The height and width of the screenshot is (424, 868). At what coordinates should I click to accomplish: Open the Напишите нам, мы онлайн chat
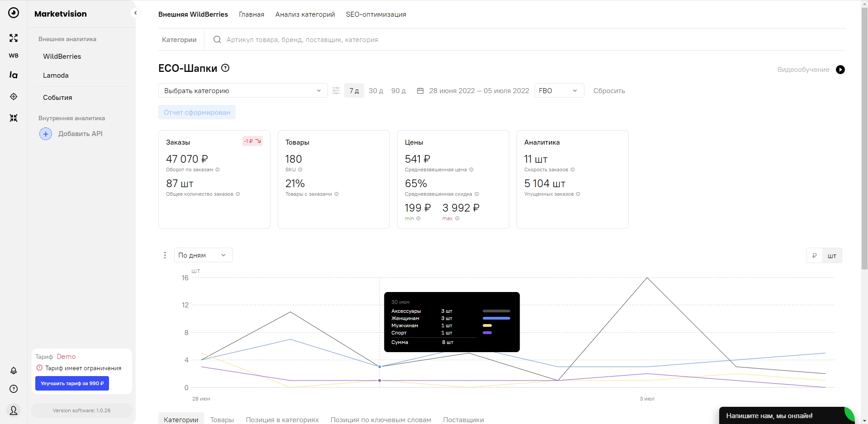click(787, 415)
